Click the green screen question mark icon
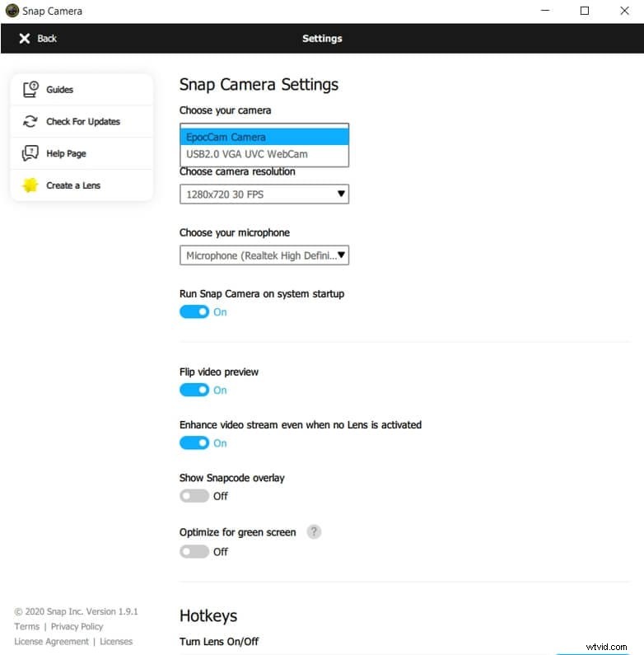The height and width of the screenshot is (655, 644). [314, 531]
